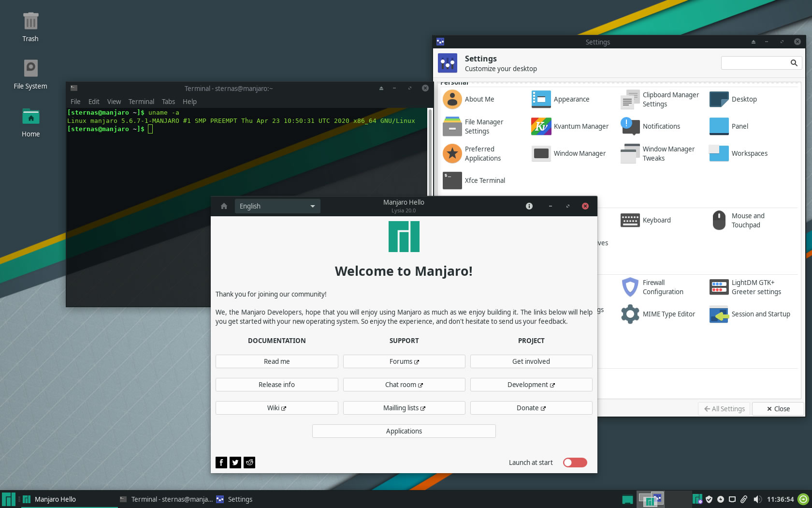The width and height of the screenshot is (812, 508).
Task: Open Notifications settings
Action: tap(650, 126)
